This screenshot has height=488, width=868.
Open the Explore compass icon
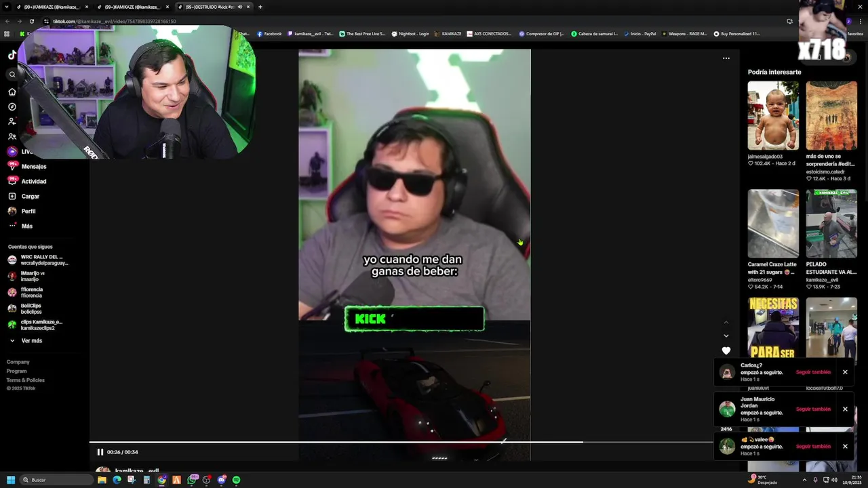coord(12,106)
